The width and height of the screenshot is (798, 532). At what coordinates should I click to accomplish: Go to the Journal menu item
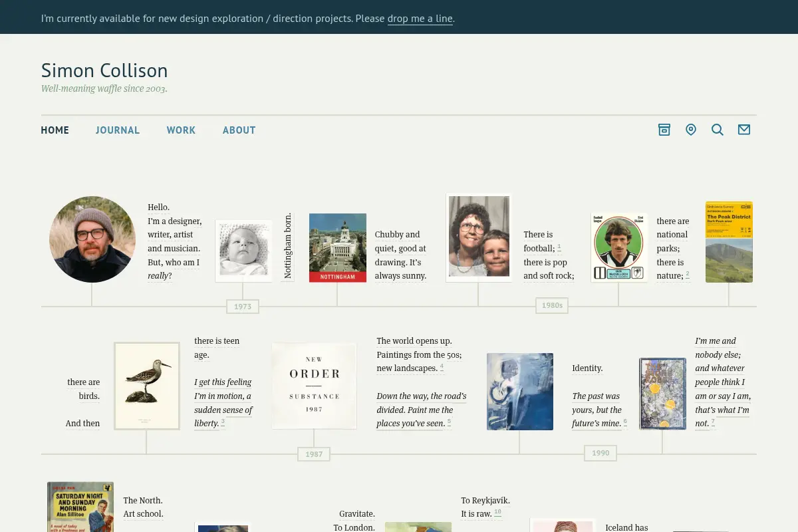[x=118, y=130]
